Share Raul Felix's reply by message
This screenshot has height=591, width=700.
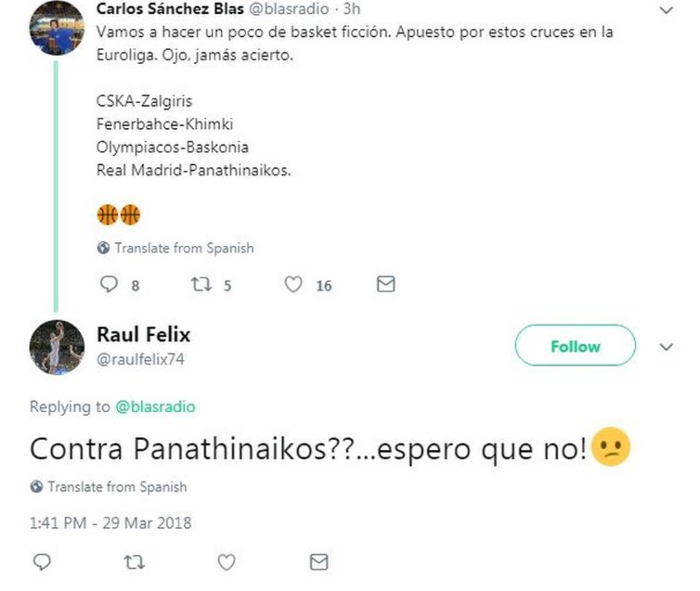pyautogui.click(x=318, y=562)
